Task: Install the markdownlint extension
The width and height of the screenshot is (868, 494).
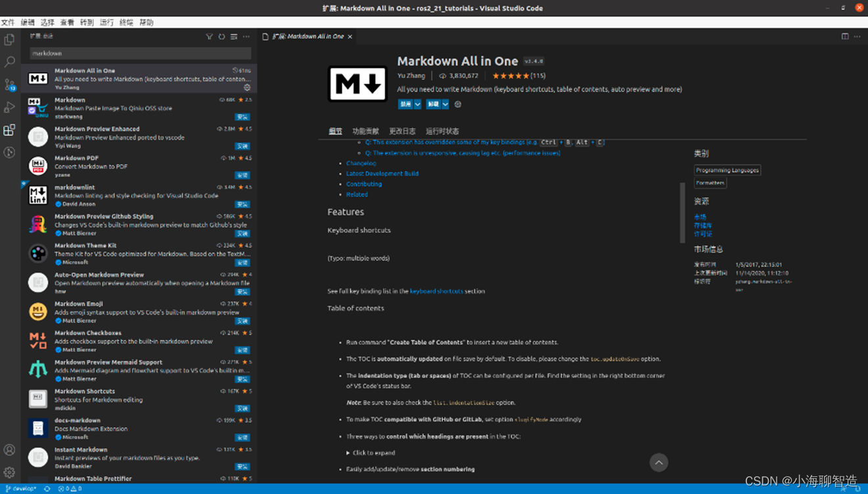Action: coord(242,204)
